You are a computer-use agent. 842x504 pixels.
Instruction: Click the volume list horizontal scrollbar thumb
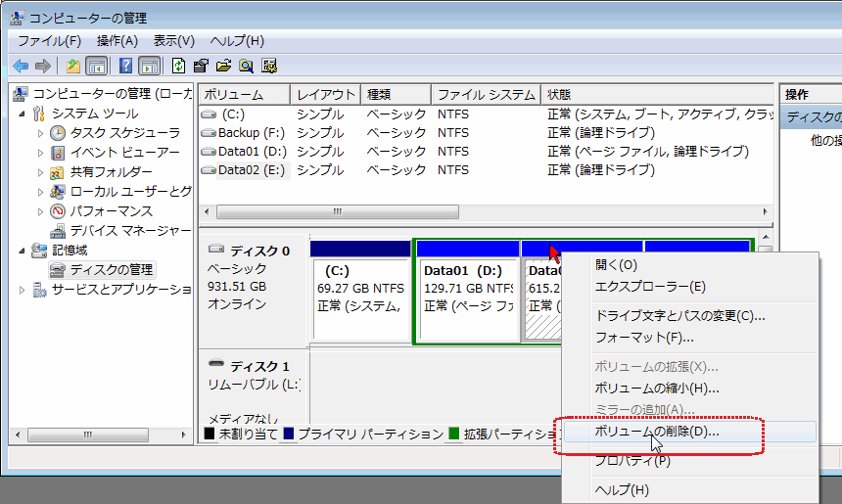click(x=337, y=211)
